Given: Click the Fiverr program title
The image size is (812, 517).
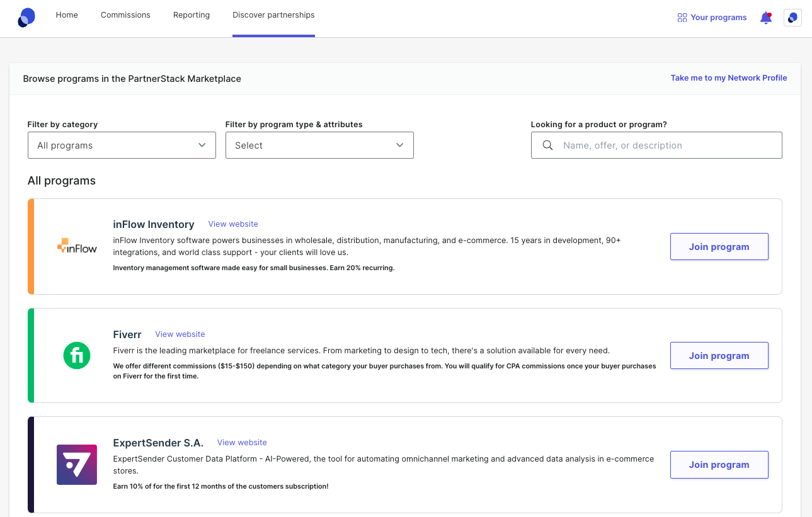Looking at the screenshot, I should (127, 334).
